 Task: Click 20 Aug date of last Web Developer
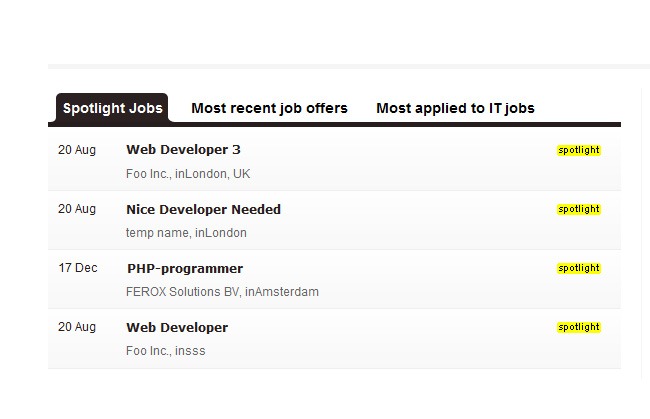pos(77,327)
